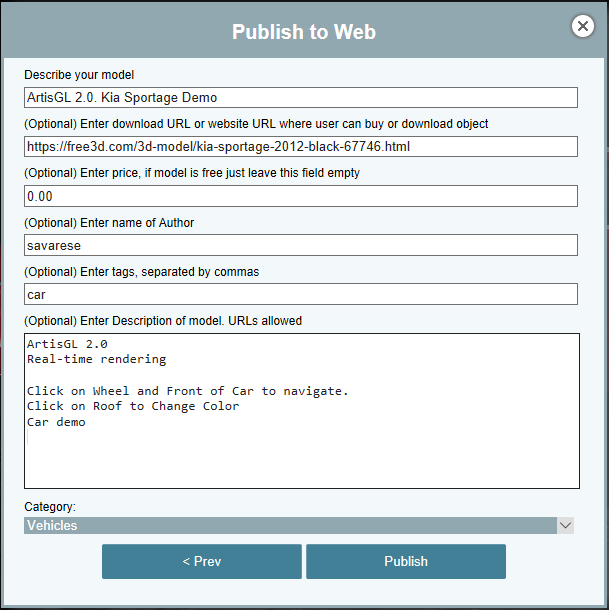Click the author name field savarese

pos(301,245)
